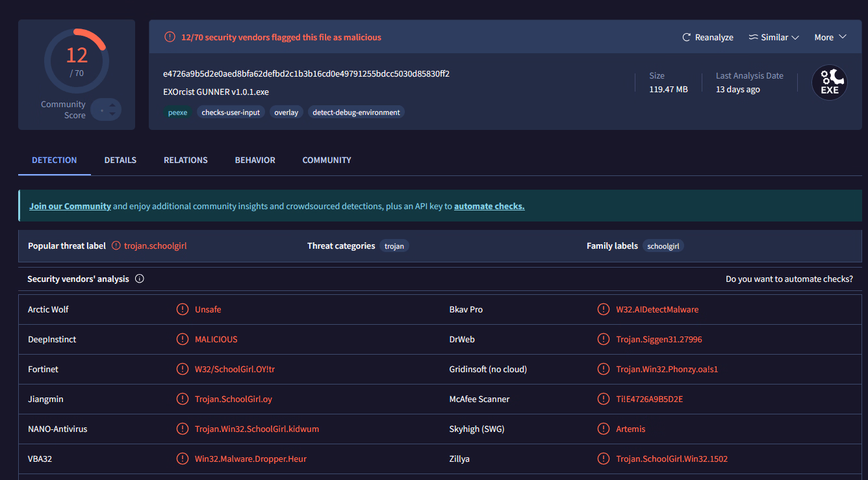Open the More dropdown menu
The height and width of the screenshot is (480, 868).
(x=830, y=38)
